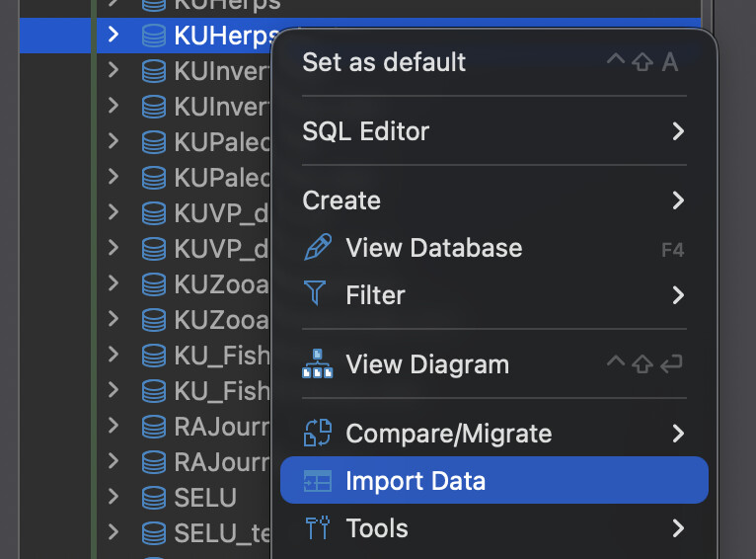Expand the SELU tree node
The image size is (756, 559).
click(113, 496)
